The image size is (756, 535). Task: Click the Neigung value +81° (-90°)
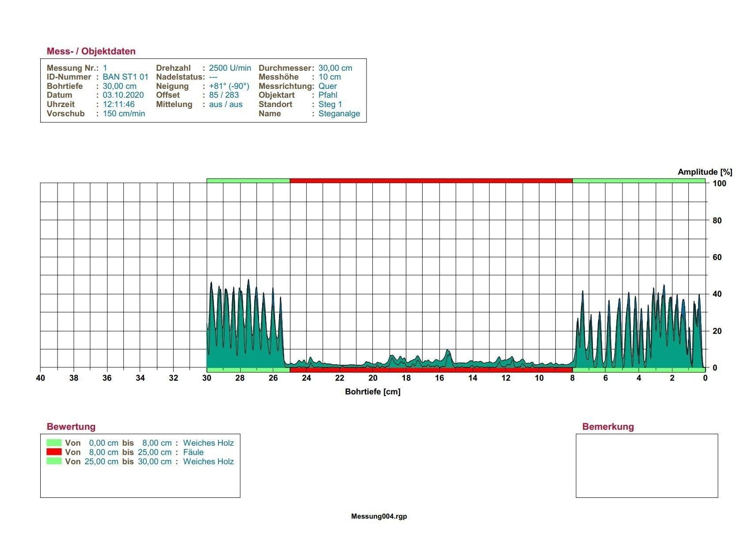pyautogui.click(x=229, y=86)
